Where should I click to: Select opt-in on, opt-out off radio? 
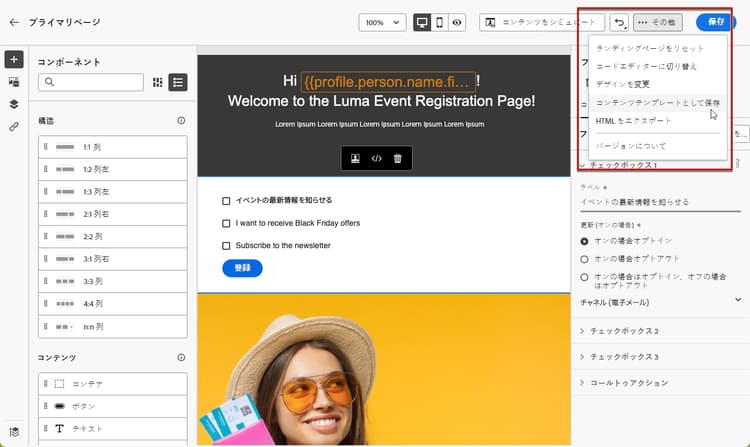(x=584, y=277)
